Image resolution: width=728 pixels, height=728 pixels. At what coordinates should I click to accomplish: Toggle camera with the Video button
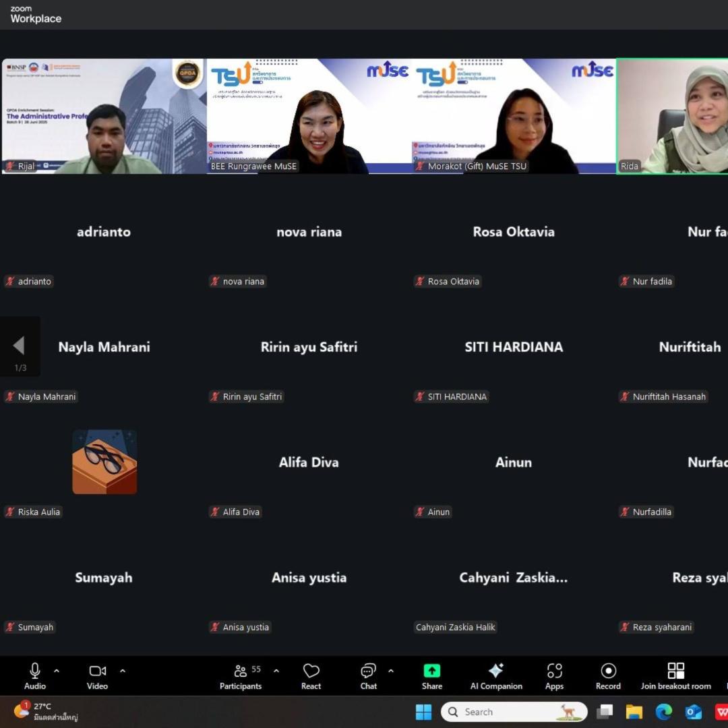(x=97, y=676)
